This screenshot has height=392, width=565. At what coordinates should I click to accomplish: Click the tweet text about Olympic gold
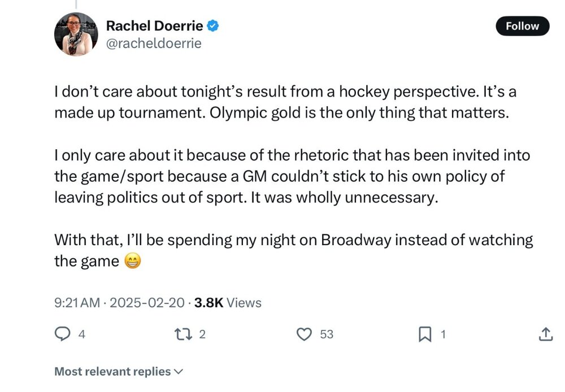click(x=281, y=112)
